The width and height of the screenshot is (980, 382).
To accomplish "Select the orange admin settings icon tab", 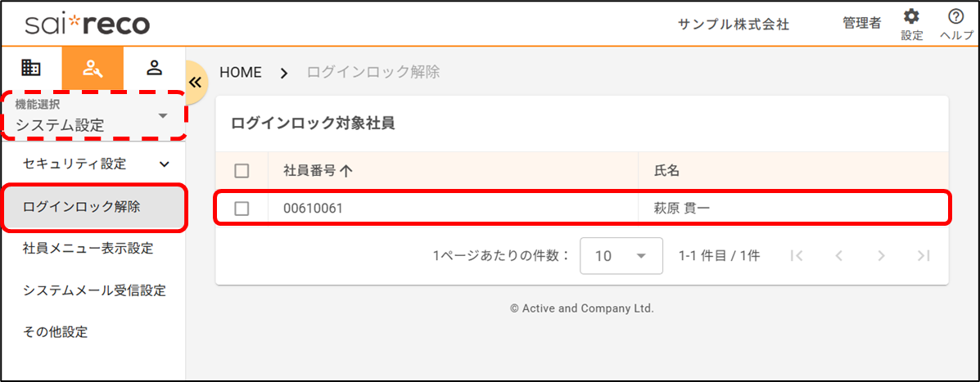I will (93, 68).
